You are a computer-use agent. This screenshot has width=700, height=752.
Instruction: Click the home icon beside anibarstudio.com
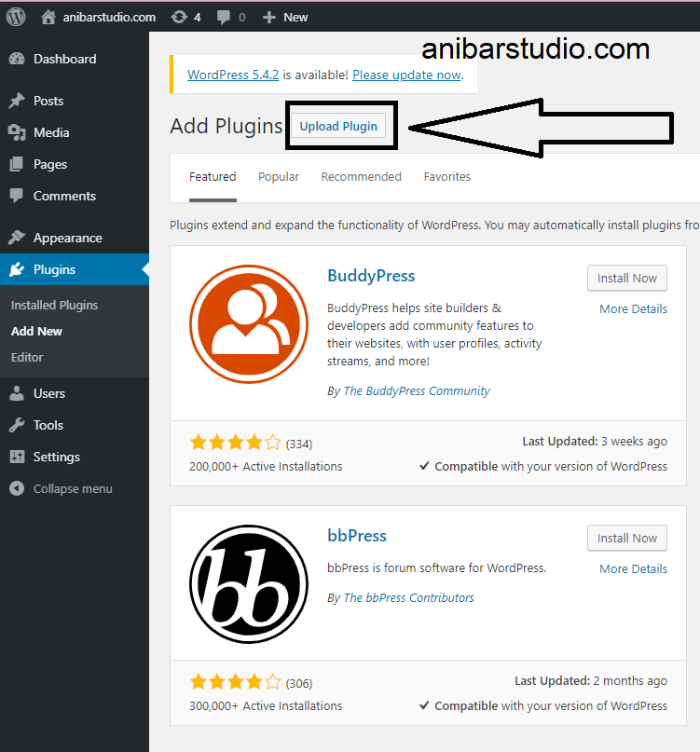[x=48, y=18]
